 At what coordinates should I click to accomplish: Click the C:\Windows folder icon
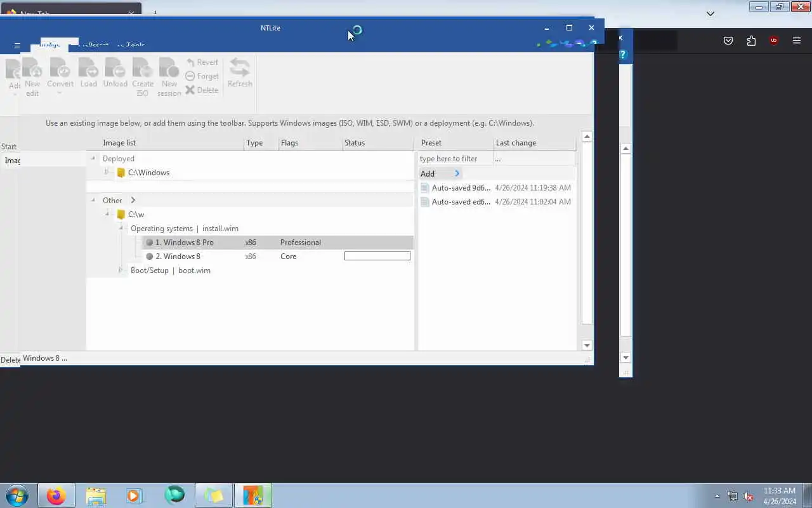click(x=121, y=173)
